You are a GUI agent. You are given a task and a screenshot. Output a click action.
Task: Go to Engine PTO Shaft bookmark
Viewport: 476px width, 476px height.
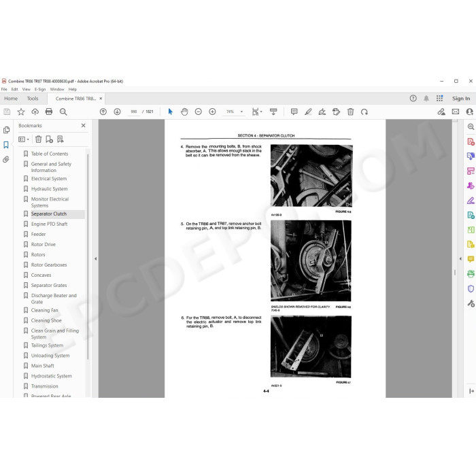point(49,224)
